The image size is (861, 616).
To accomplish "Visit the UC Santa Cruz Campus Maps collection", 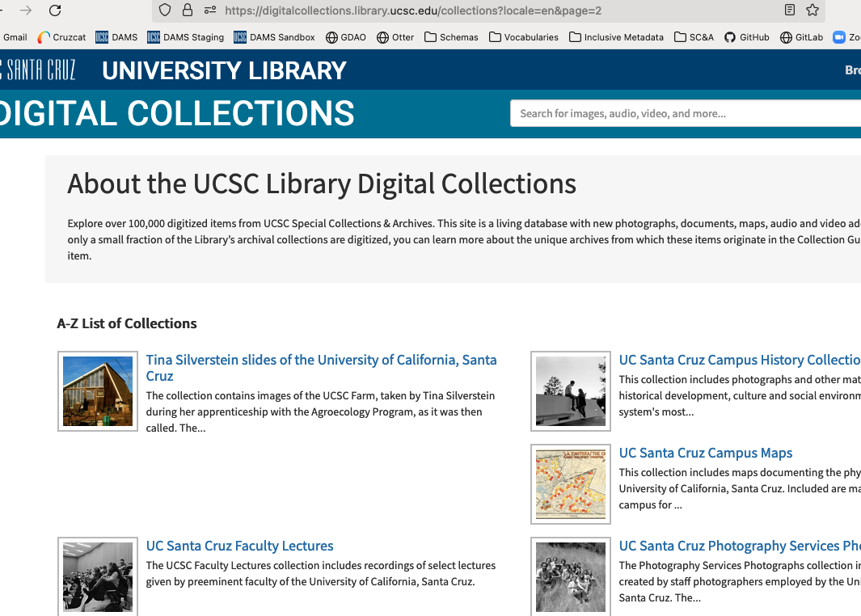I will coord(705,453).
